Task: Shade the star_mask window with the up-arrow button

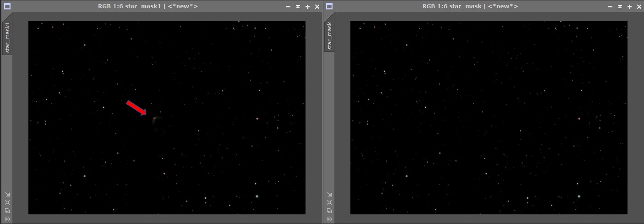Action: click(x=620, y=6)
